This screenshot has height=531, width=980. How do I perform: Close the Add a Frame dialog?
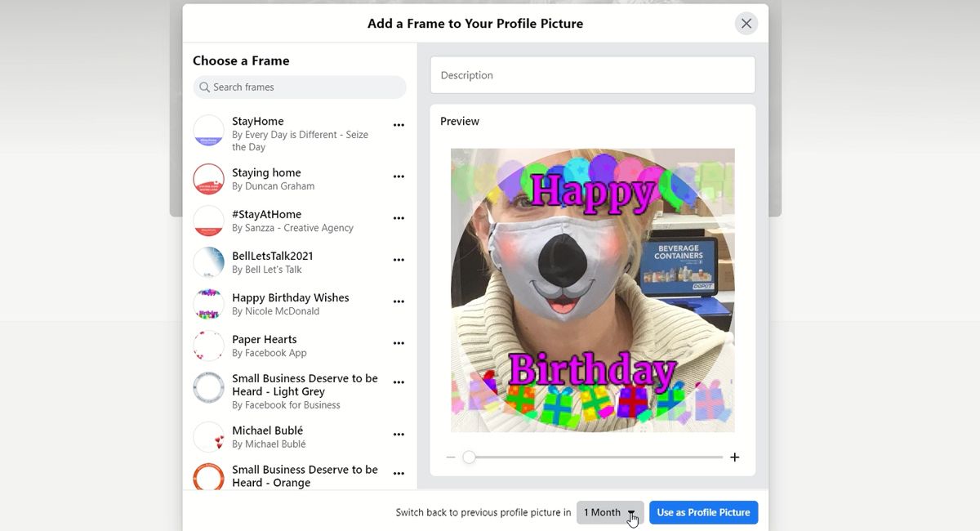click(x=746, y=24)
